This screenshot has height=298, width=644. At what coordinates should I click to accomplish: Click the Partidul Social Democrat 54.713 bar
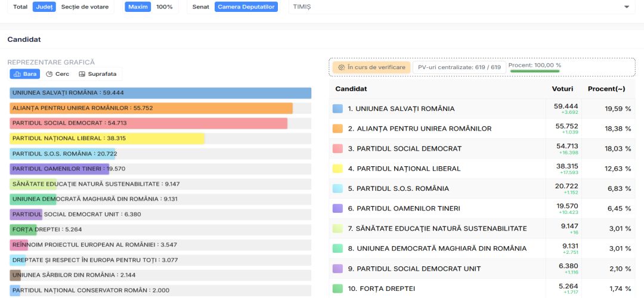tap(148, 123)
